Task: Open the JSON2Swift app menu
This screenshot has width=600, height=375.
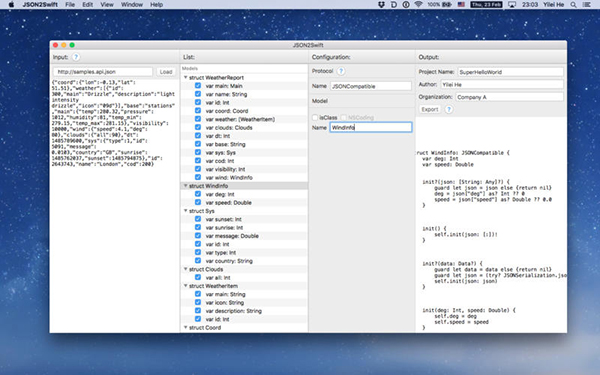Action: click(40, 5)
